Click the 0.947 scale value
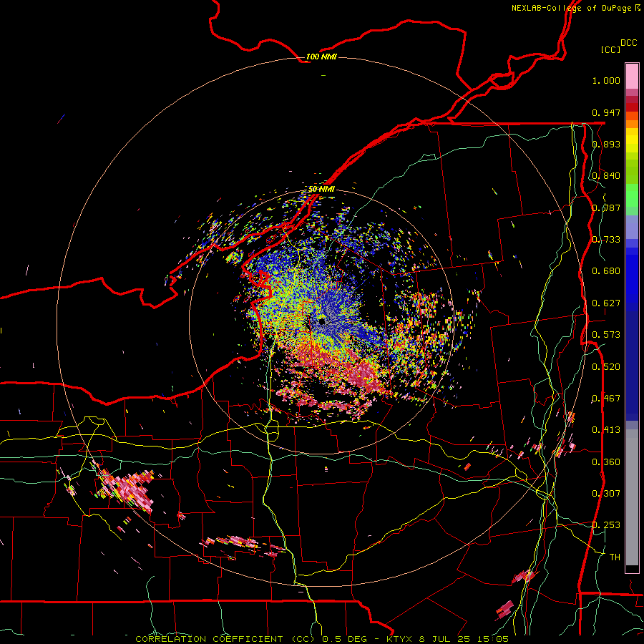Screen dimensions: 644x644 pyautogui.click(x=606, y=112)
